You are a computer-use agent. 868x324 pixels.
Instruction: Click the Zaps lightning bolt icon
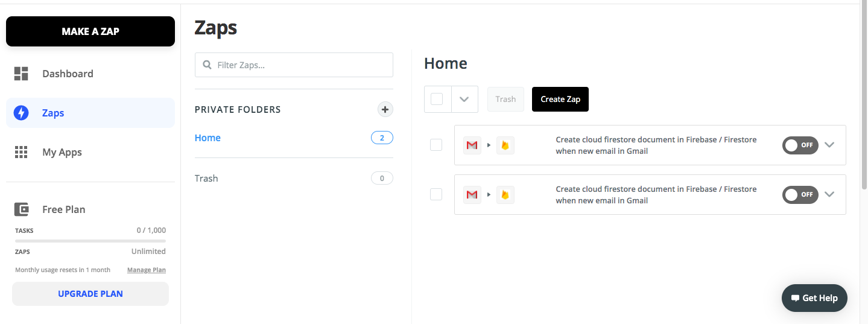tap(21, 113)
